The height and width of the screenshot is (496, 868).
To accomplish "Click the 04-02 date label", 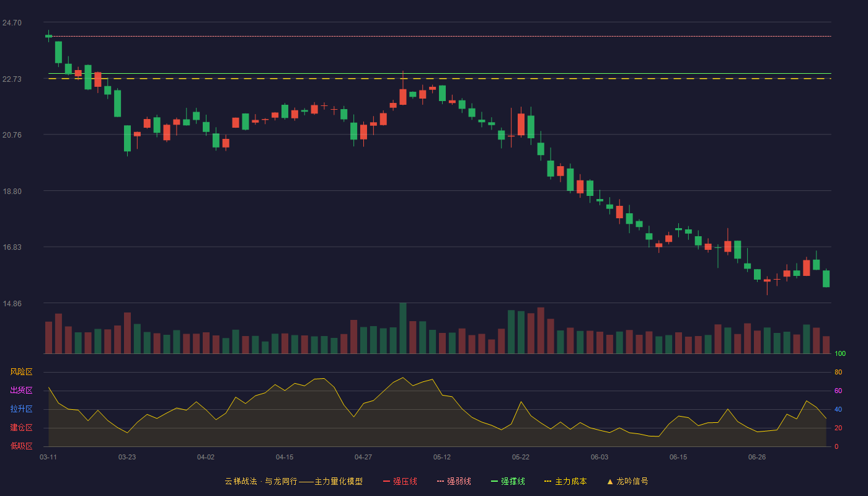I will click(206, 457).
